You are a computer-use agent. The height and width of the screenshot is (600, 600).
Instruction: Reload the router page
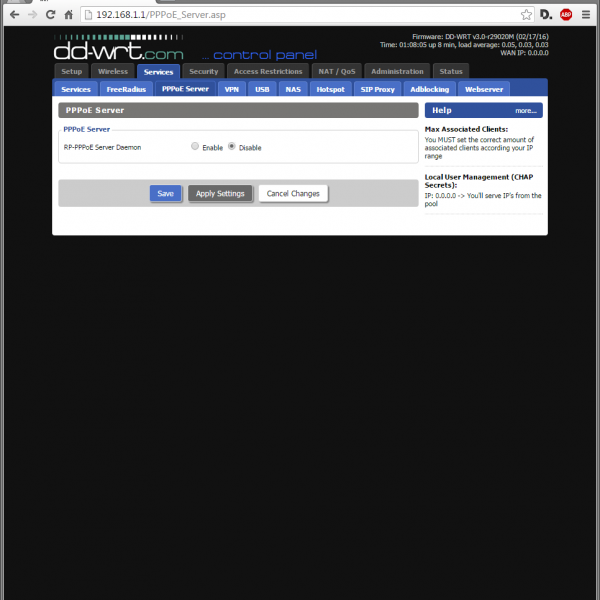tap(51, 15)
